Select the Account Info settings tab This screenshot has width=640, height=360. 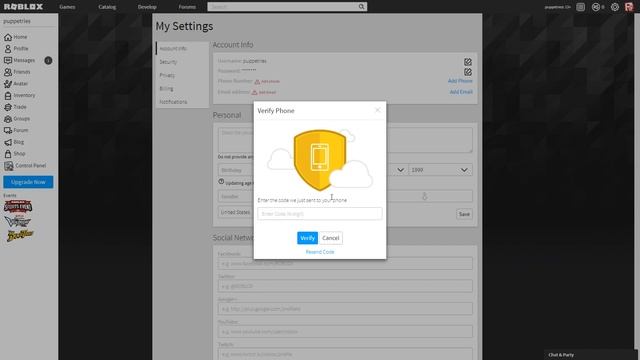click(182, 49)
